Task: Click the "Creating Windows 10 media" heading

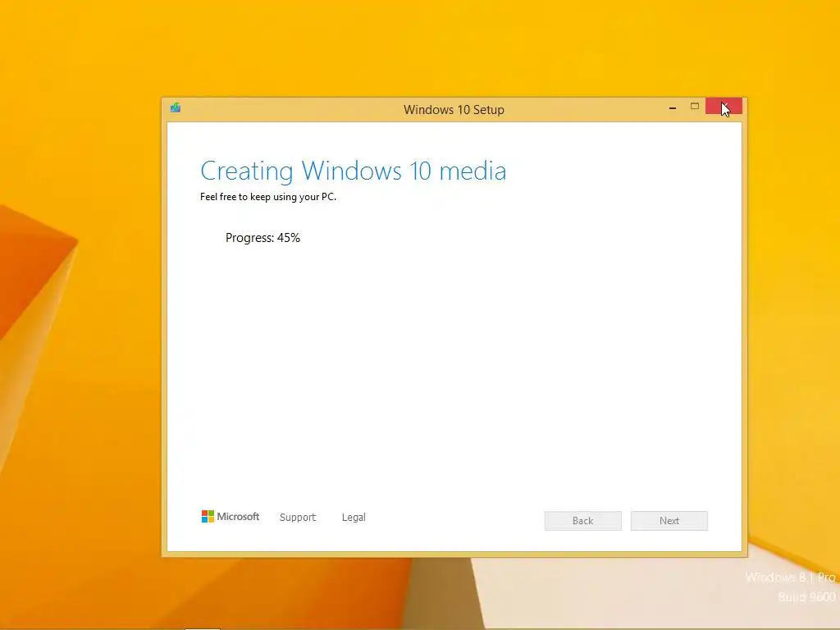Action: click(x=353, y=171)
